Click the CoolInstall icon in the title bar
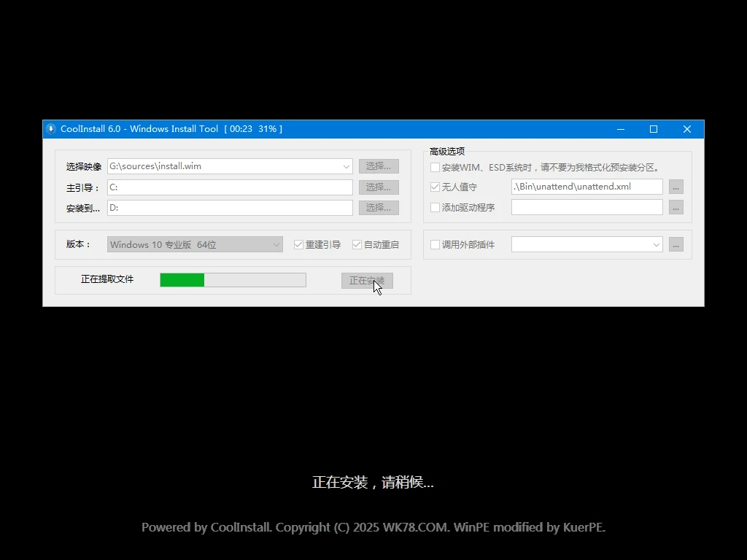The width and height of the screenshot is (747, 560). pyautogui.click(x=51, y=128)
